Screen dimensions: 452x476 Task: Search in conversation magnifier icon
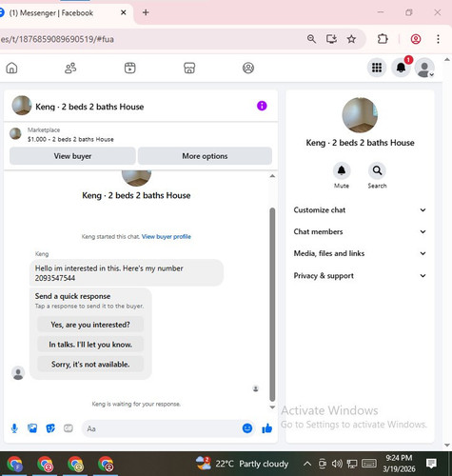(x=377, y=170)
